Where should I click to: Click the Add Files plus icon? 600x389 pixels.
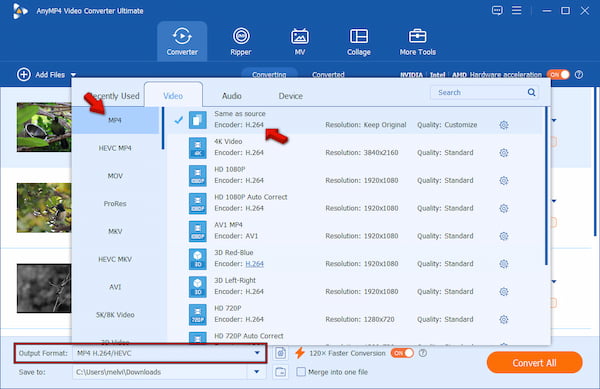24,75
